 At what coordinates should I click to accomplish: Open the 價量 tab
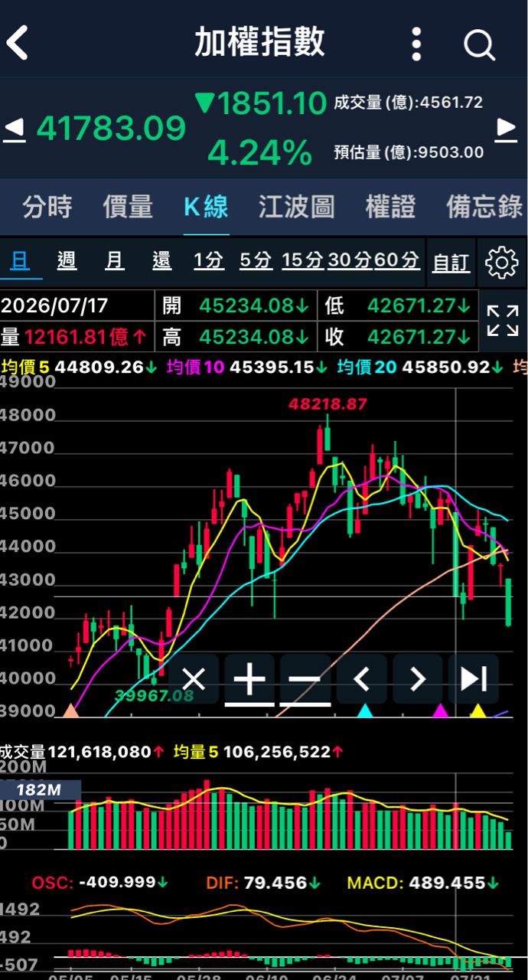click(x=128, y=207)
